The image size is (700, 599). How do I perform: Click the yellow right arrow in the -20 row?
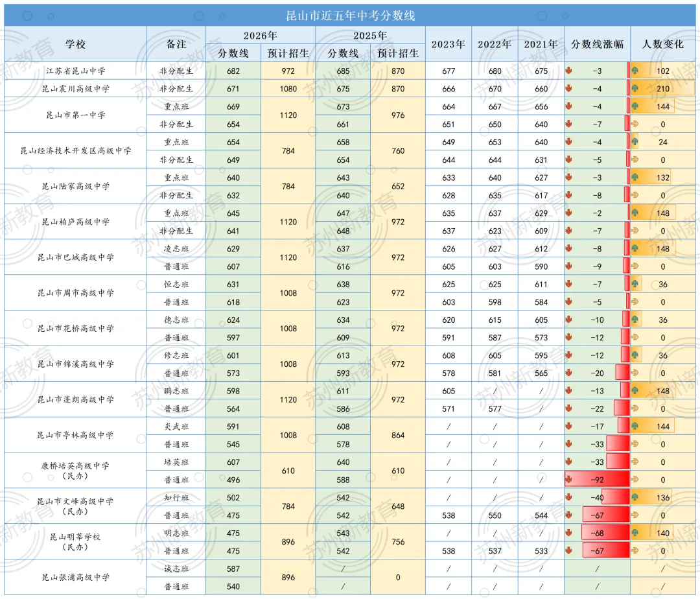[635, 373]
